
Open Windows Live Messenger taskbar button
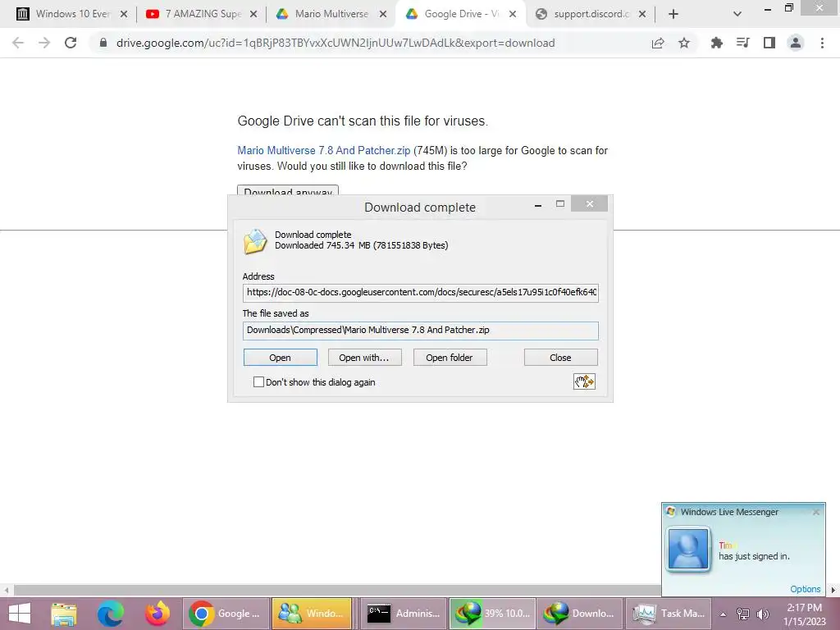312,614
